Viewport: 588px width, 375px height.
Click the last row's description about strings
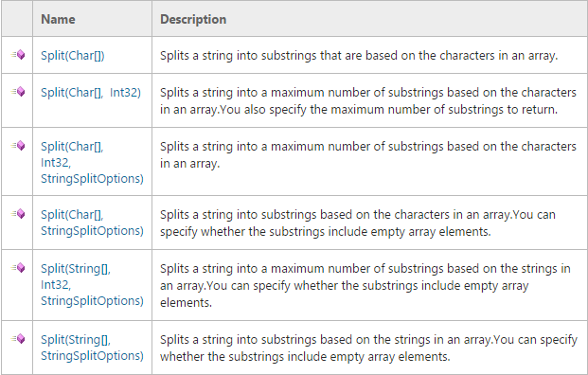[x=368, y=348]
